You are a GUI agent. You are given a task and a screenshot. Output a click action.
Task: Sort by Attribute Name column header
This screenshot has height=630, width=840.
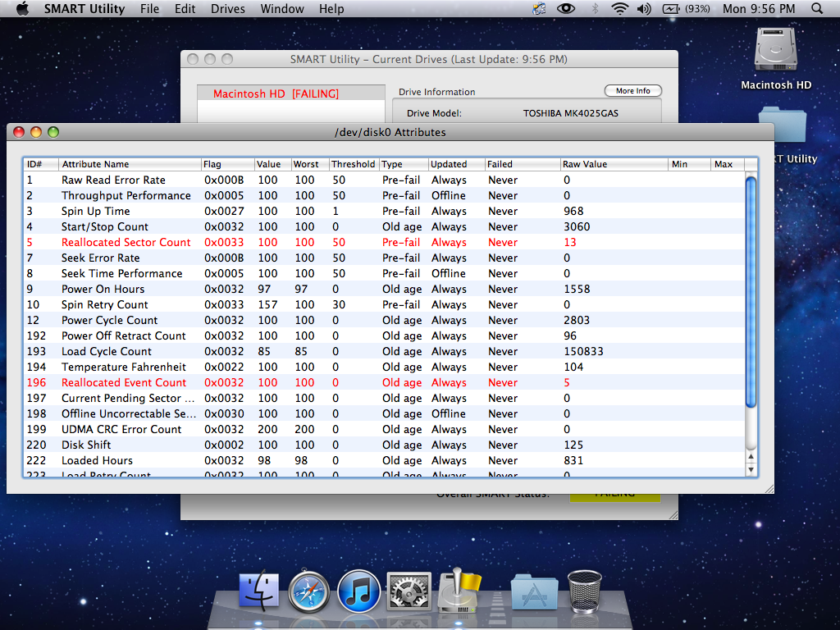130,164
